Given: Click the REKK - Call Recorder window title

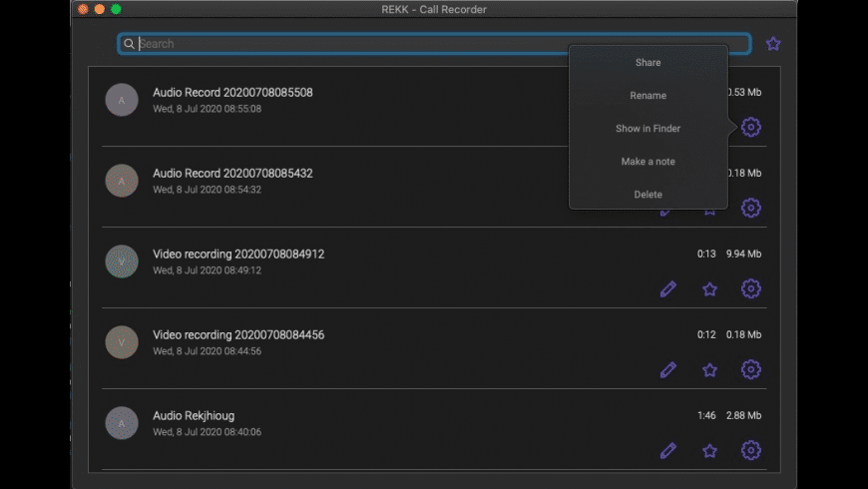Looking at the screenshot, I should tap(434, 9).
